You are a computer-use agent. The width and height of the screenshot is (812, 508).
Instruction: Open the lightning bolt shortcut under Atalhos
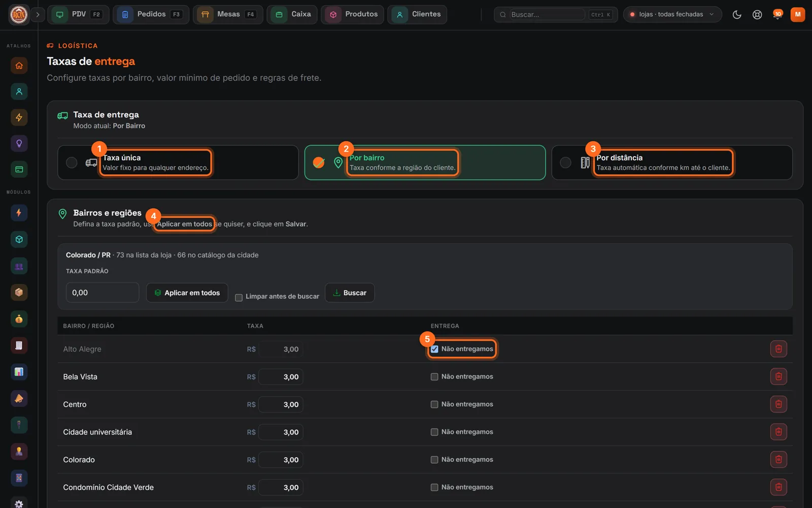(x=19, y=117)
